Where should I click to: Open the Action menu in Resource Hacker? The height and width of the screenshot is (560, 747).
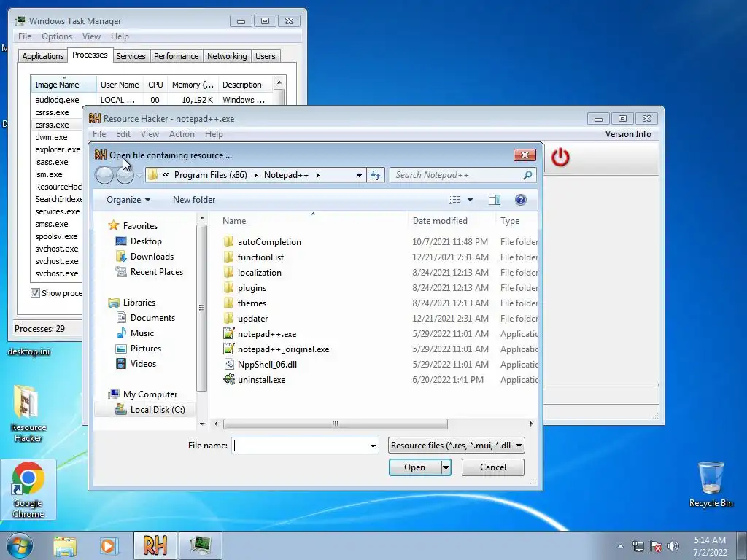click(182, 134)
